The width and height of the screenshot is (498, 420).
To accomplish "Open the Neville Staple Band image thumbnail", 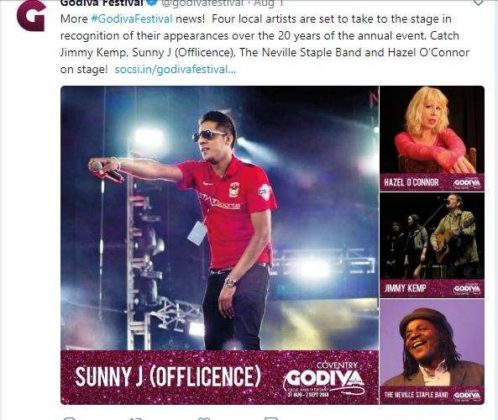I will pos(432,351).
